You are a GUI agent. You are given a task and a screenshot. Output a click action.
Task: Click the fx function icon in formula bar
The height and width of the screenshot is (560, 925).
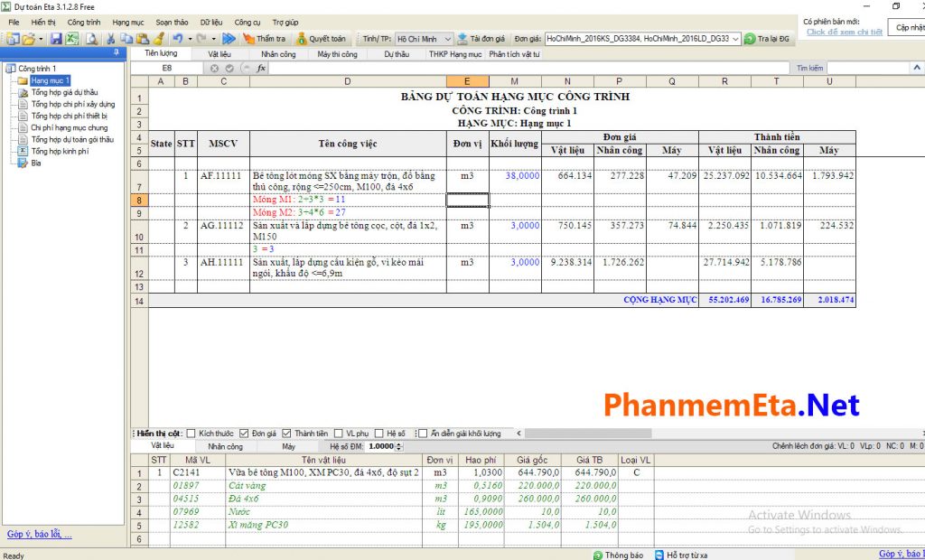point(261,68)
